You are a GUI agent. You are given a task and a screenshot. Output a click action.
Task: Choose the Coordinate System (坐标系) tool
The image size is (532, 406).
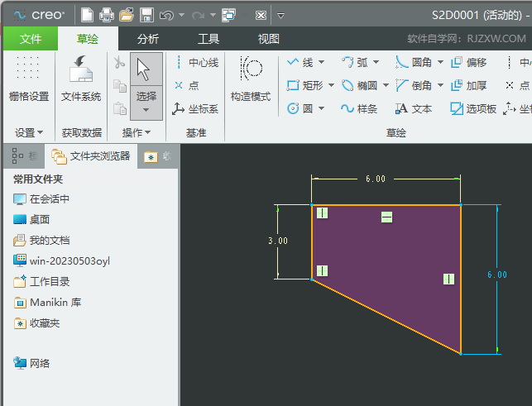tap(196, 108)
